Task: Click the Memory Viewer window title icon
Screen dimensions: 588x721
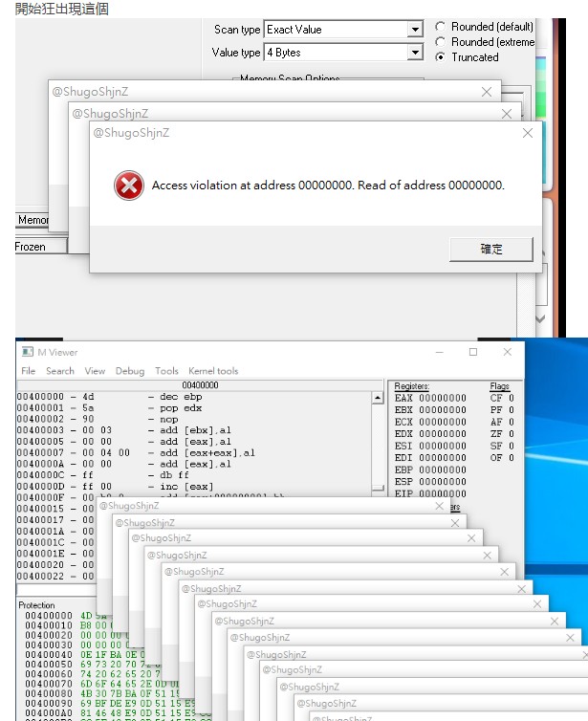Action: tap(28, 352)
